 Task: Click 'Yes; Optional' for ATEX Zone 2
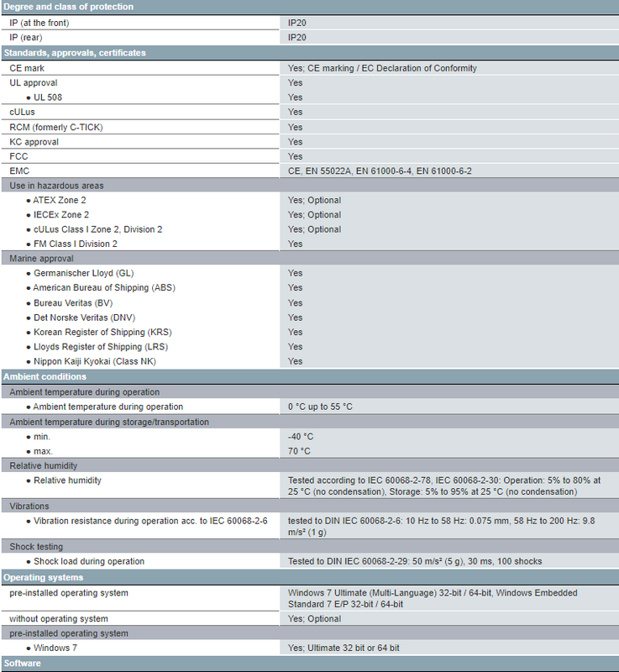tap(314, 200)
